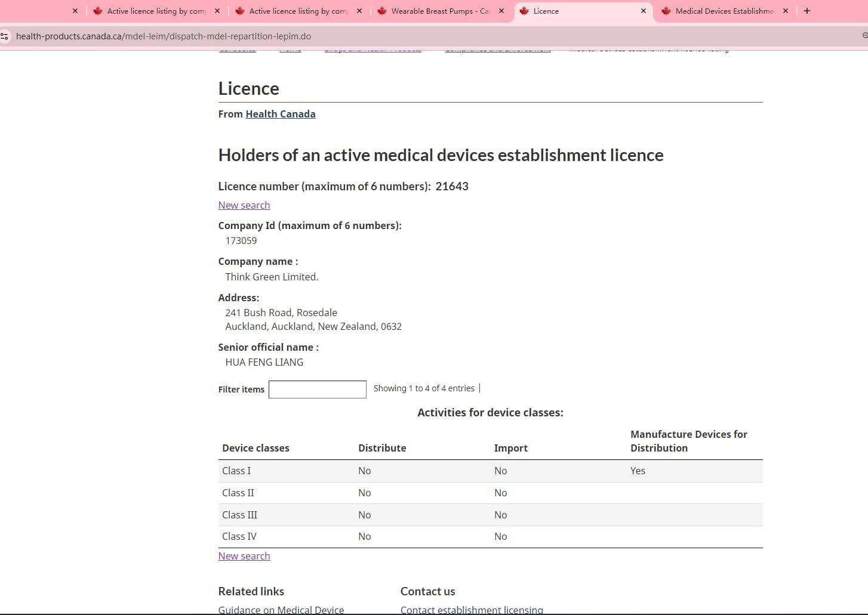The width and height of the screenshot is (868, 615).
Task: Open Guidance on Medical Device link
Action: point(281,609)
